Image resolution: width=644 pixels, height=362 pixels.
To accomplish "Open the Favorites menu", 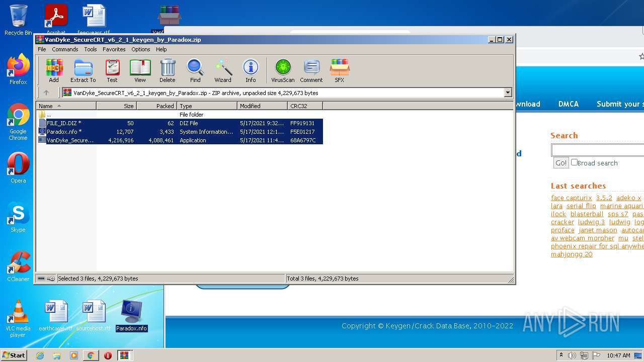I will coord(114,49).
